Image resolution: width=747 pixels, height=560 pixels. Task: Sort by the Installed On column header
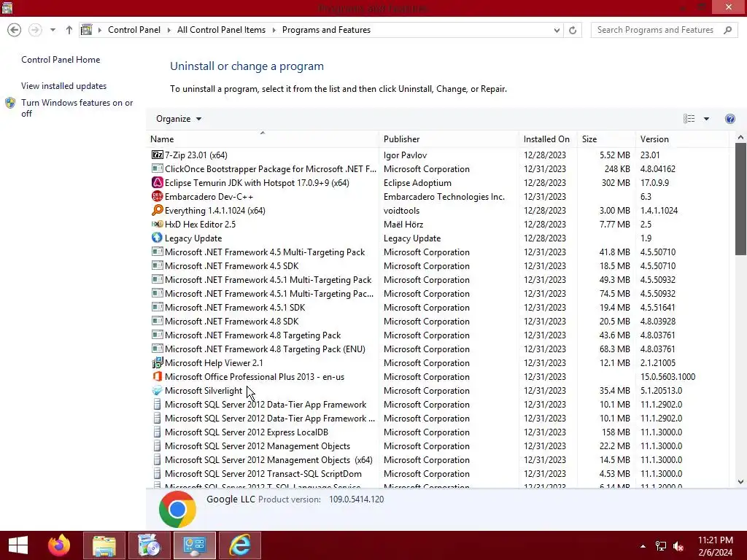[548, 139]
